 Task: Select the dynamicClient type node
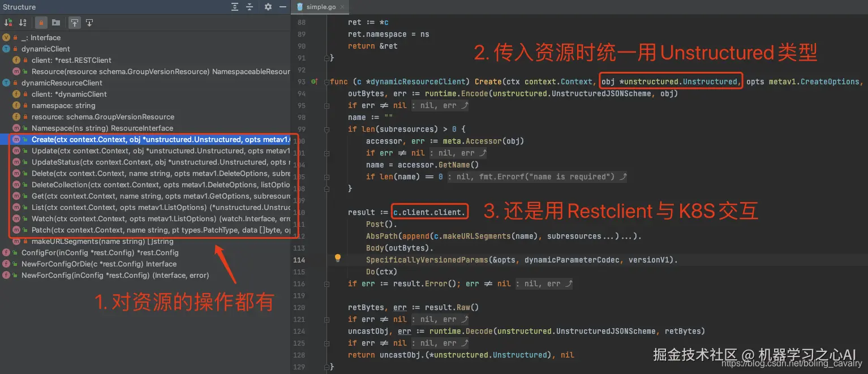[145, 49]
